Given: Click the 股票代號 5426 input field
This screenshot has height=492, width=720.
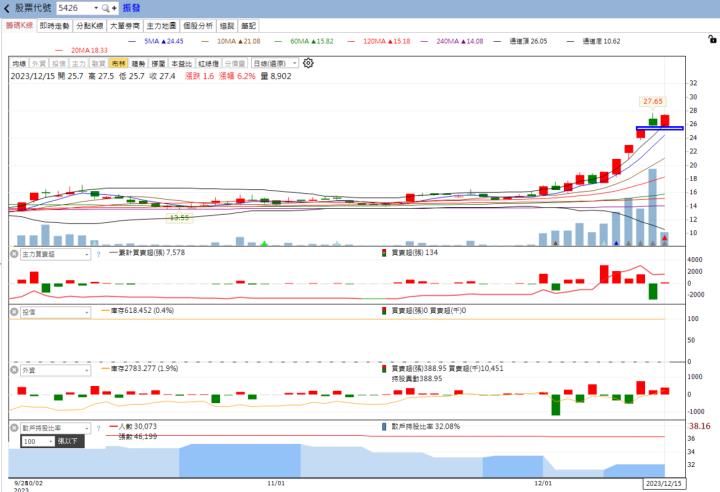Looking at the screenshot, I should click(x=74, y=8).
